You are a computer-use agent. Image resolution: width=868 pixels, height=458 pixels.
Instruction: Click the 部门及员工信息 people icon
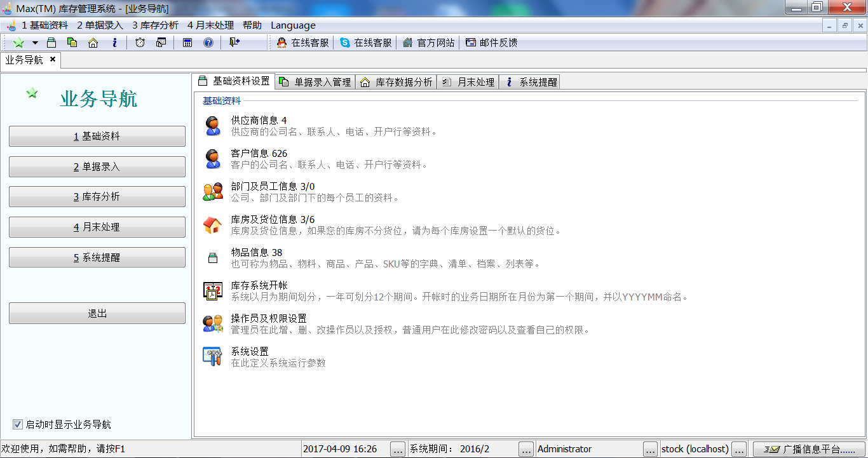[x=213, y=192]
